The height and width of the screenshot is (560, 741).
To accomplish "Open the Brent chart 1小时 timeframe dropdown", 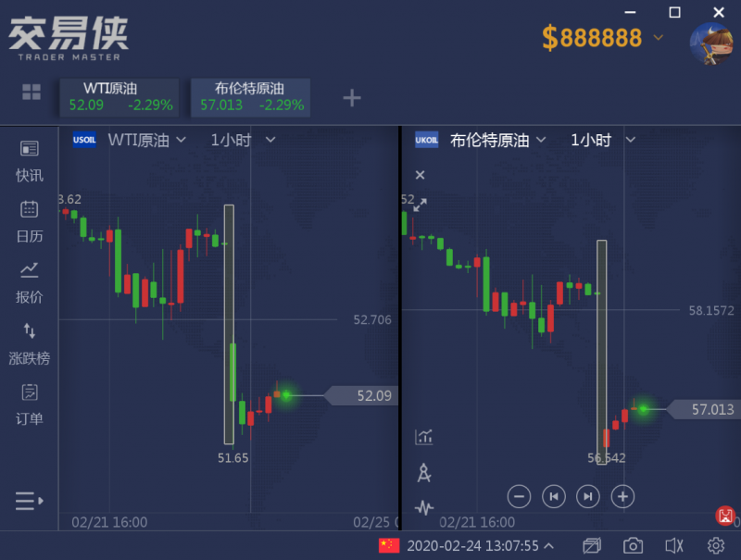I will (x=603, y=140).
